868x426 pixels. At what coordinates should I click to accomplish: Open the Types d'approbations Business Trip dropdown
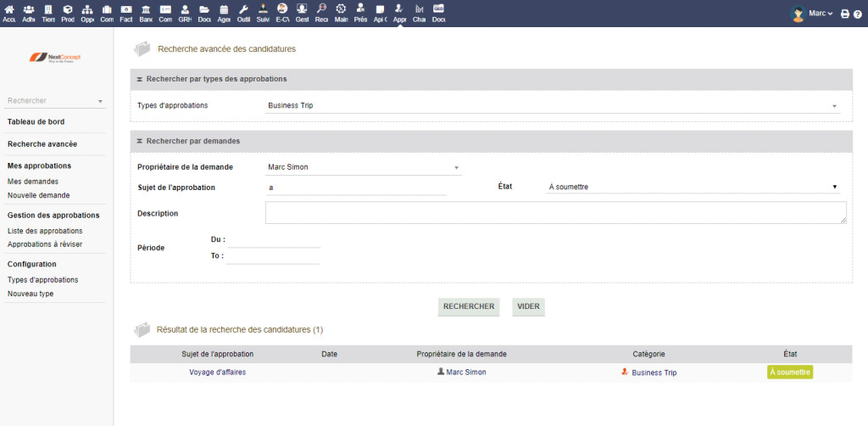tap(551, 106)
